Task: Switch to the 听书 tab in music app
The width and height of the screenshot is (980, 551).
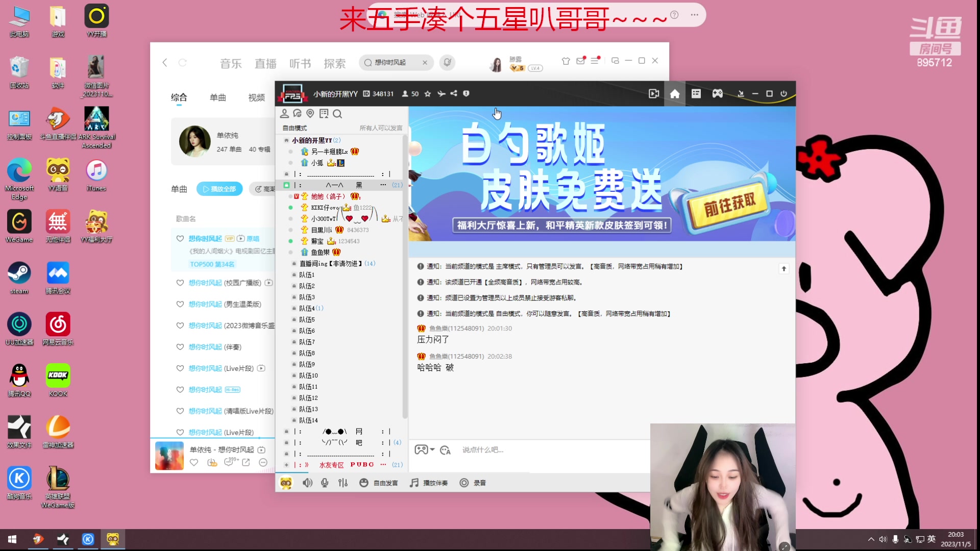Action: tap(300, 62)
